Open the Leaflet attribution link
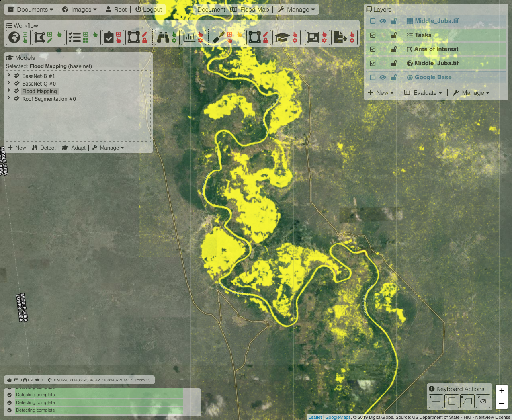Image resolution: width=512 pixels, height=420 pixels. point(315,417)
